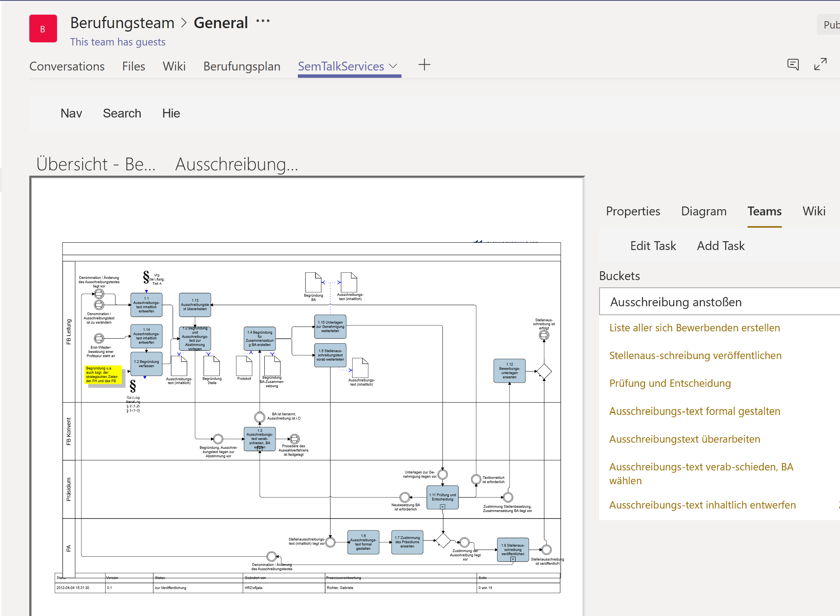Open the tab conversation chat icon

[793, 64]
